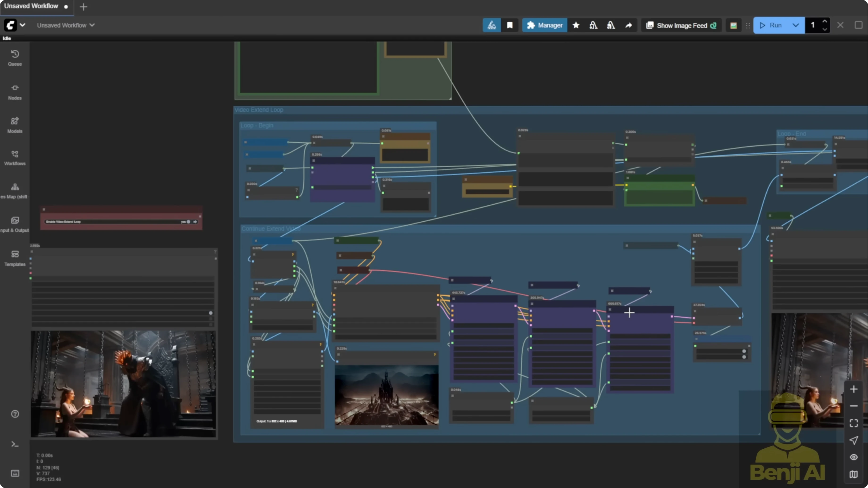Click the Run button to queue the prompt
868x488 pixels.
tap(774, 25)
